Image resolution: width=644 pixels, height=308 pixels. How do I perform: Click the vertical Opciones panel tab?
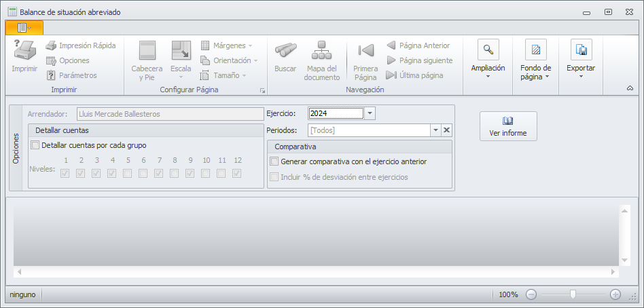coord(16,148)
